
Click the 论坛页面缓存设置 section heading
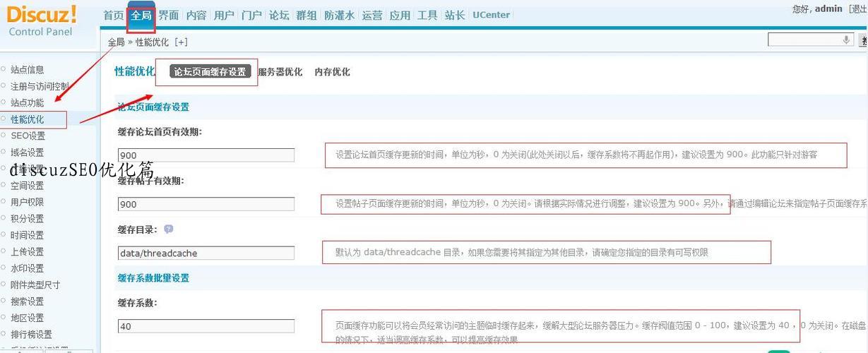tap(153, 107)
